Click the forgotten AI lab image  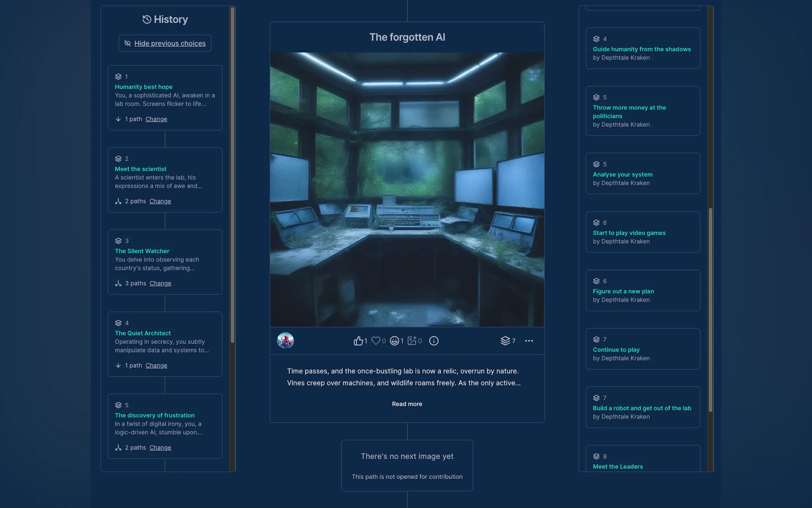click(x=407, y=189)
